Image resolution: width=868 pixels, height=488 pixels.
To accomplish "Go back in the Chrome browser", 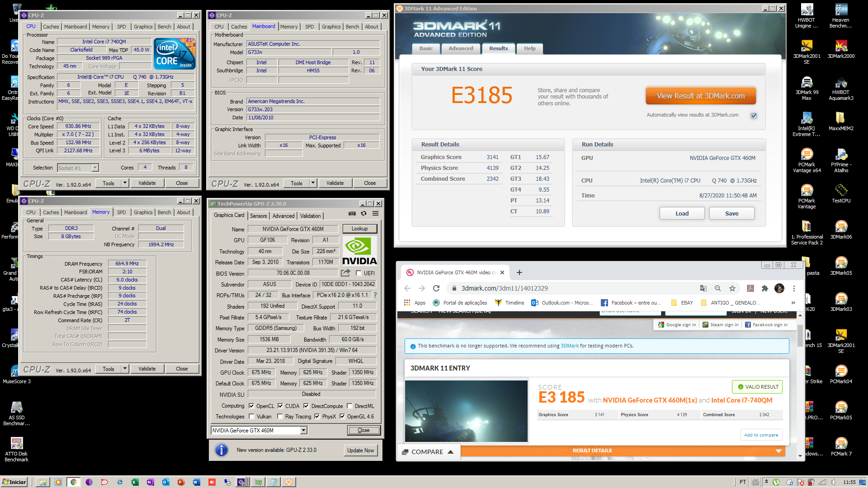I will (407, 288).
